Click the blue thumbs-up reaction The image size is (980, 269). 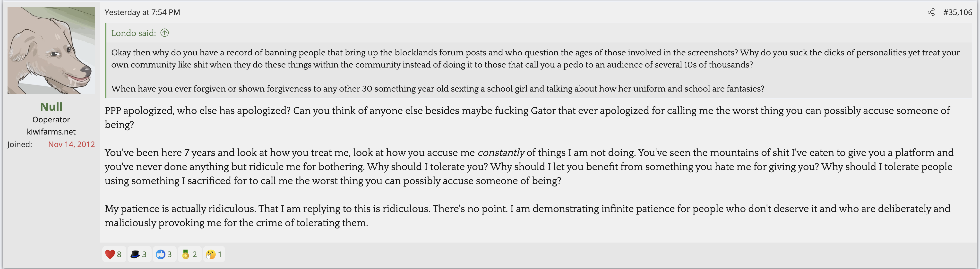(161, 254)
